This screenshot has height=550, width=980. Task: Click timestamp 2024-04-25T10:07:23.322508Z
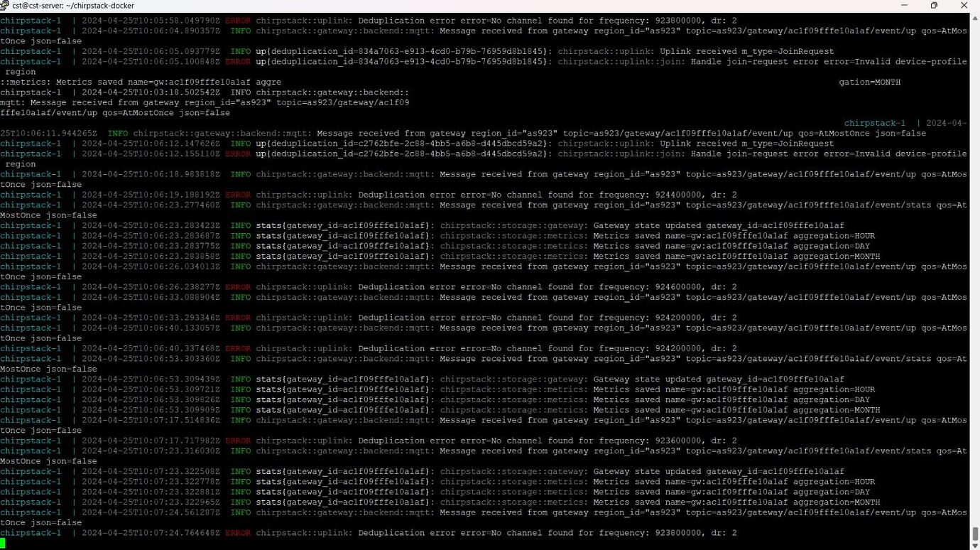pyautogui.click(x=151, y=471)
